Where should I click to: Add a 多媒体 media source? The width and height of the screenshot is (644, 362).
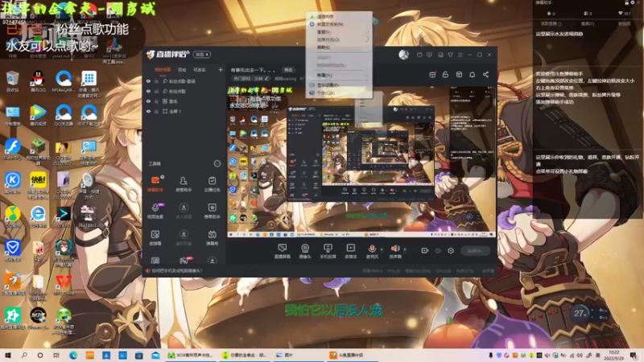351,251
